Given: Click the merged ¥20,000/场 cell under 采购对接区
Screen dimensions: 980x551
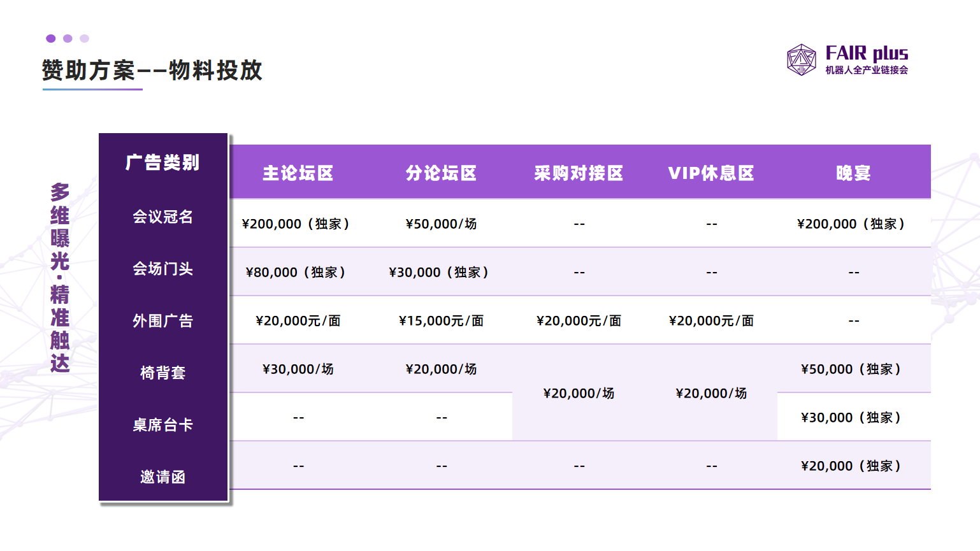Looking at the screenshot, I should coord(579,394).
